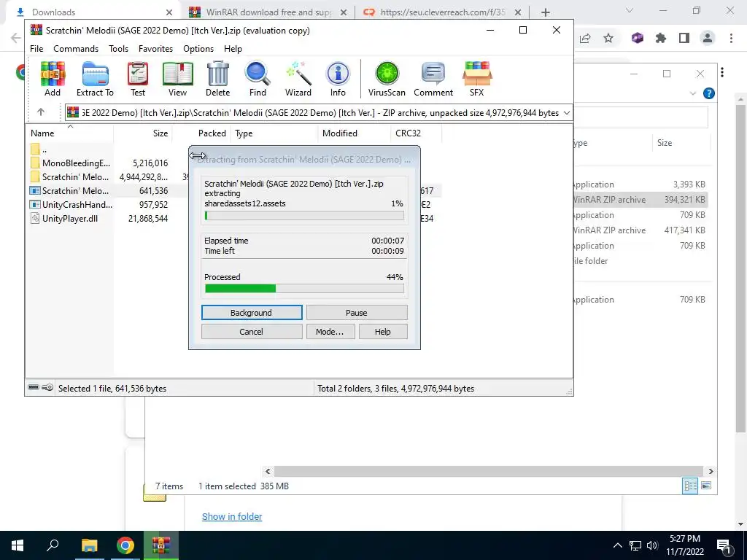Viewport: 747px width, 560px height.
Task: Bookmark page with the star icon
Action: click(608, 38)
